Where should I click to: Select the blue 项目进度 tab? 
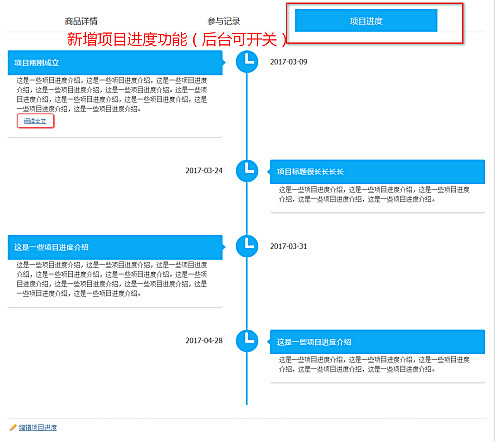pyautogui.click(x=366, y=21)
